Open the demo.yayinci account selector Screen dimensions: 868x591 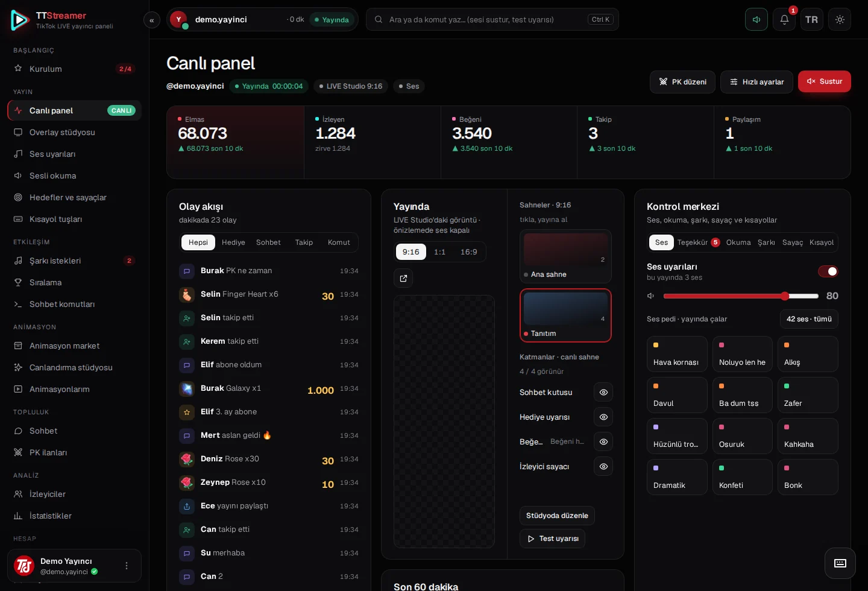[262, 19]
